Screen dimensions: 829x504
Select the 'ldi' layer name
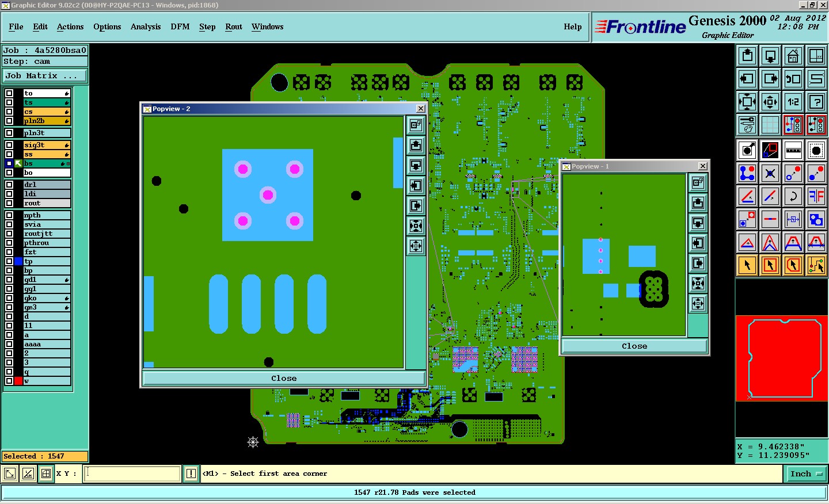coord(47,194)
